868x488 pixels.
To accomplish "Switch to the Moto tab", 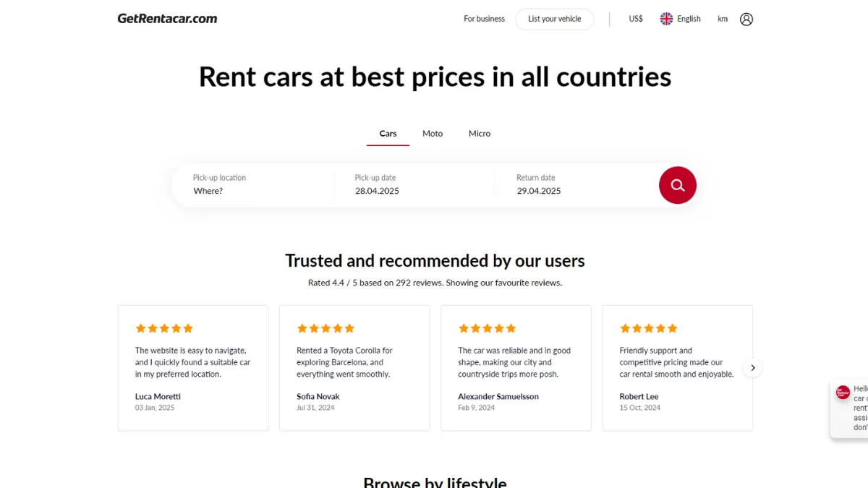I will pos(433,134).
